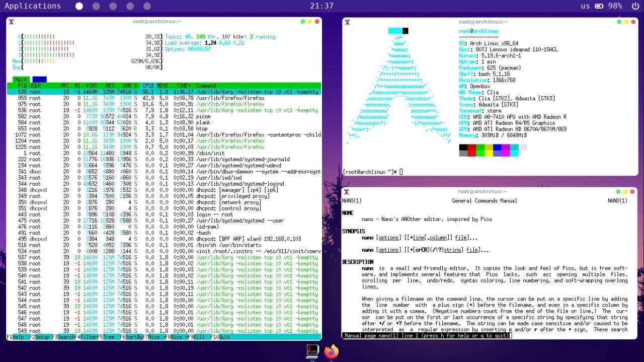644x362 pixels.
Task: Click the battery icon in the top panel
Action: [599, 6]
